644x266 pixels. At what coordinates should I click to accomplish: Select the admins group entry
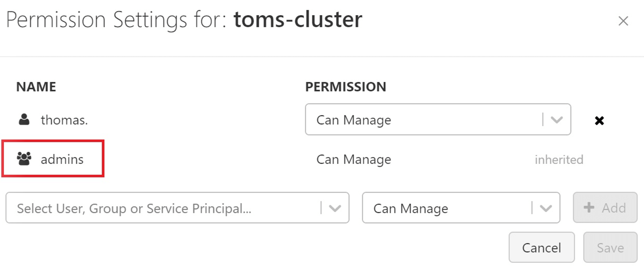pyautogui.click(x=62, y=159)
